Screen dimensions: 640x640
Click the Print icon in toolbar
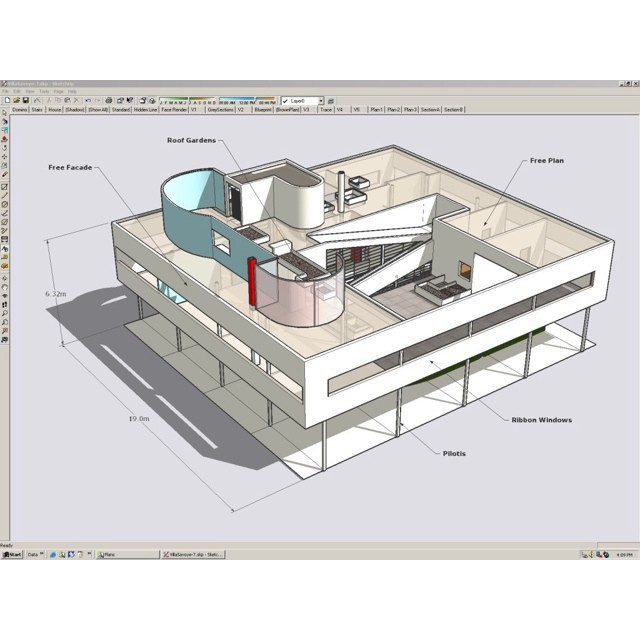[109, 101]
